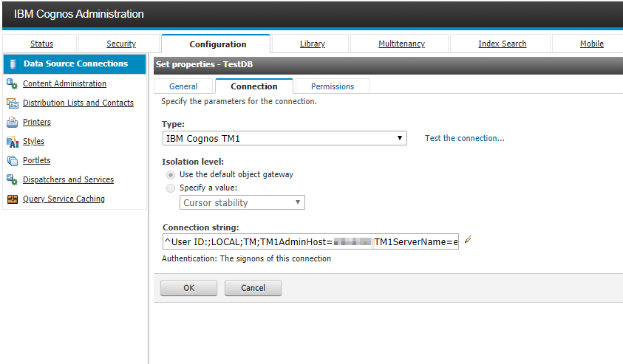Open the Printers link

tap(36, 122)
